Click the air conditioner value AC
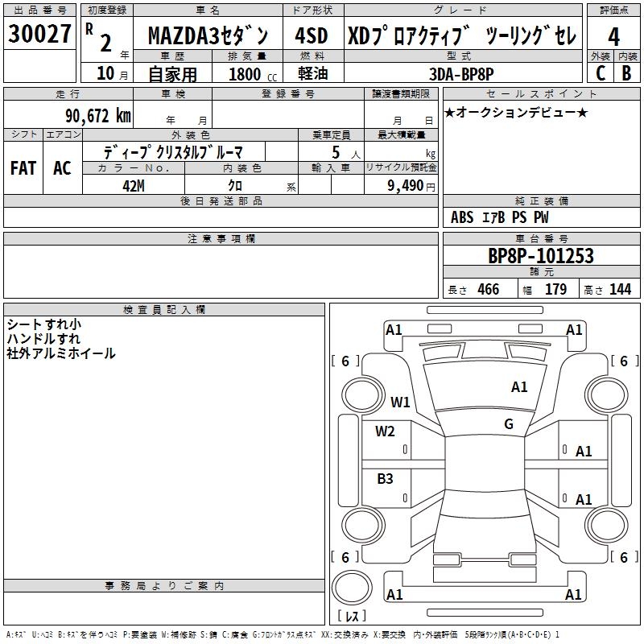 click(x=62, y=168)
